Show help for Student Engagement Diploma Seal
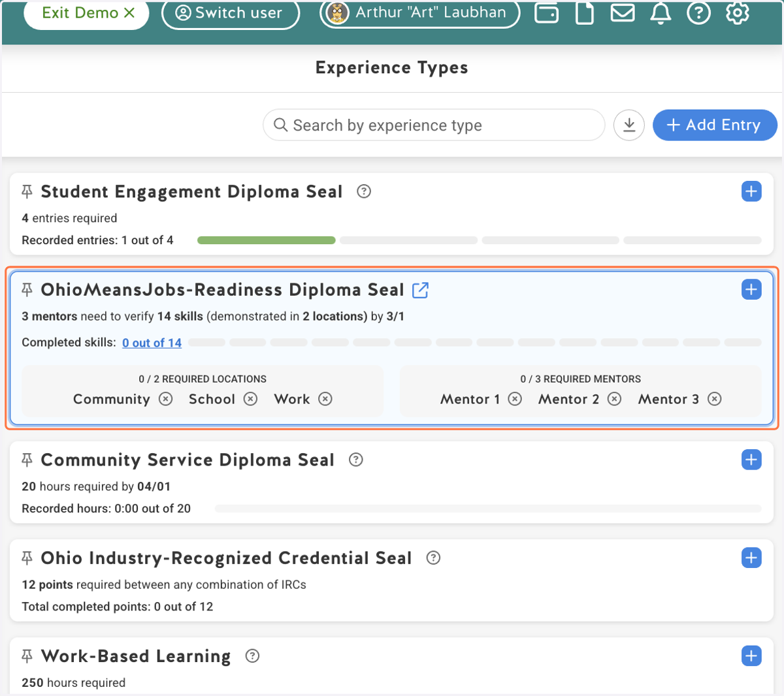Viewport: 784px width, 696px height. (x=364, y=191)
